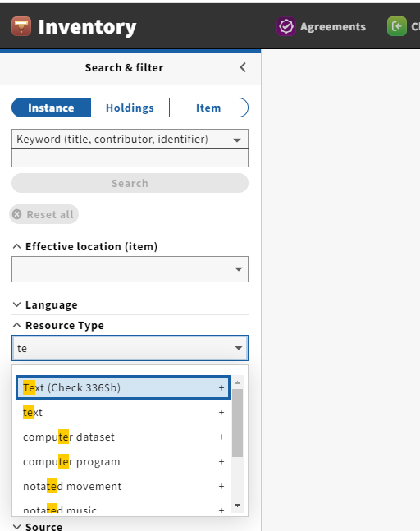The height and width of the screenshot is (531, 420).
Task: Choose computer program from the list
Action: [123, 462]
